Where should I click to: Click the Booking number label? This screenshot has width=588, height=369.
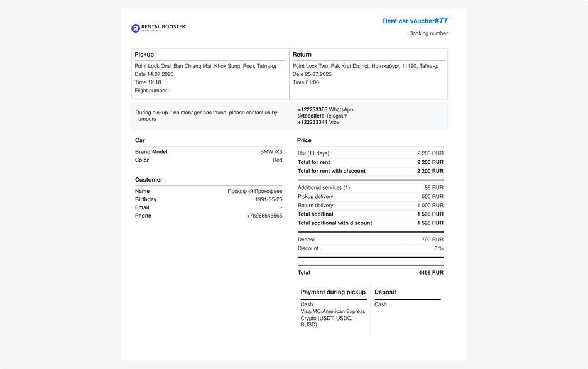tap(428, 33)
